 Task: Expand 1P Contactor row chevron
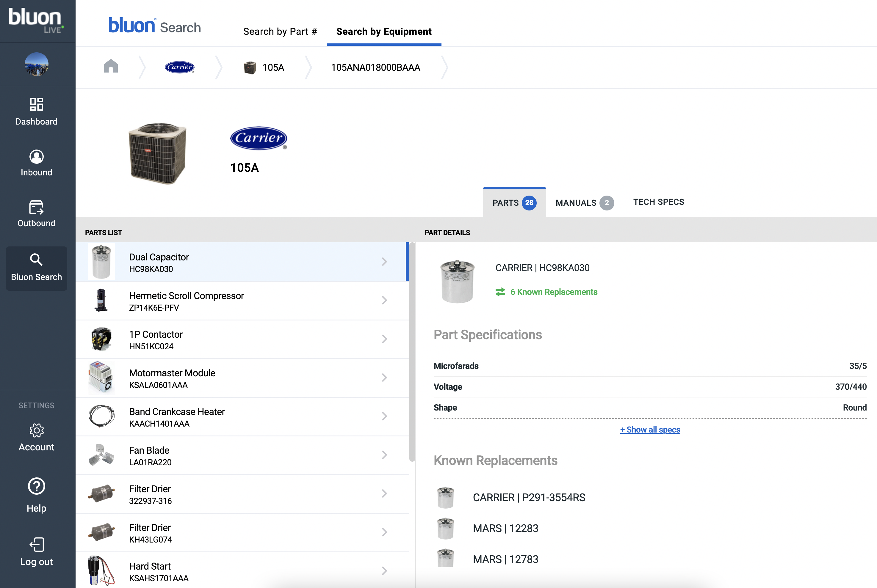click(384, 339)
